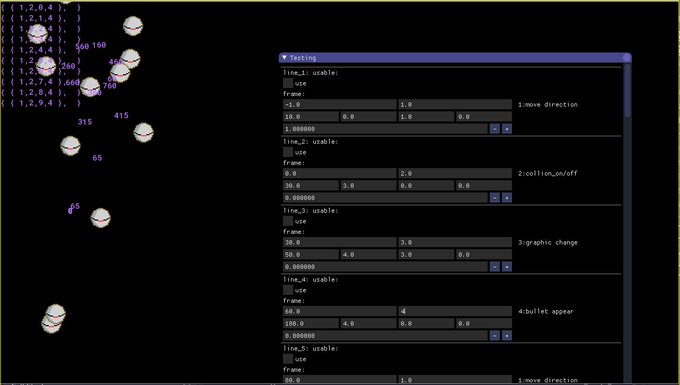Image resolution: width=680 pixels, height=385 pixels.
Task: Hit the plus button in line_3 section
Action: pyautogui.click(x=507, y=267)
